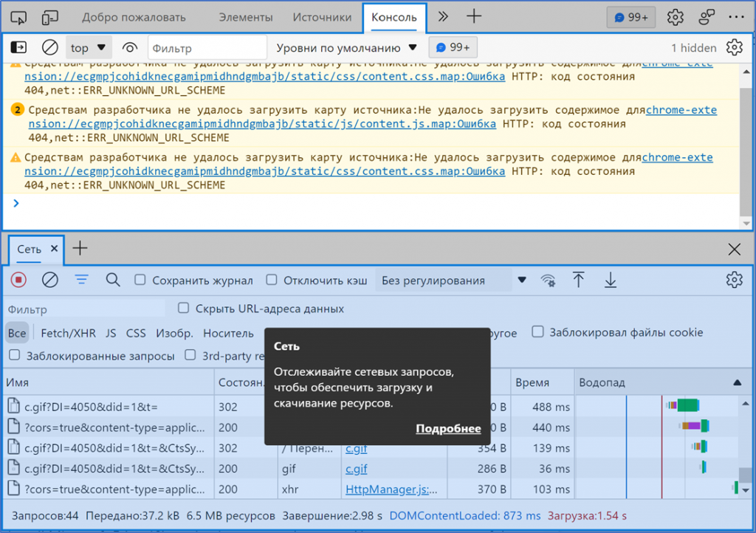Image resolution: width=756 pixels, height=533 pixels.
Task: Check the Отключить кэш checkbox
Action: click(272, 281)
